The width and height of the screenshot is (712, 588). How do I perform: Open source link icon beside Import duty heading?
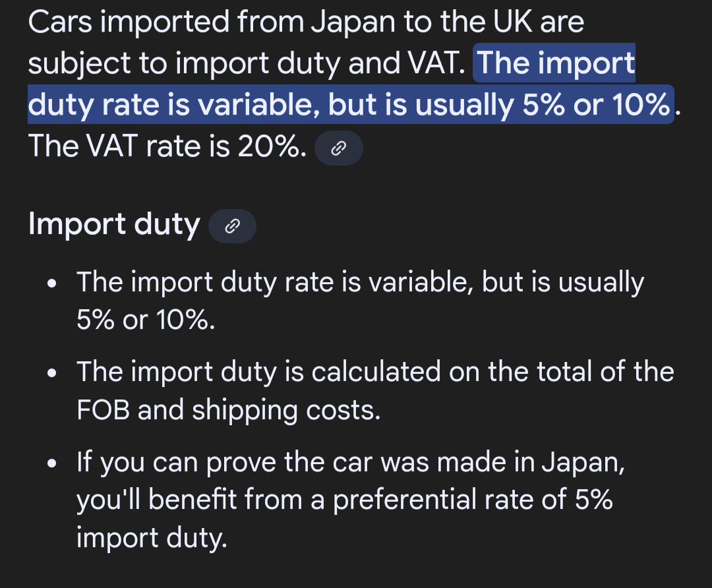pyautogui.click(x=232, y=226)
